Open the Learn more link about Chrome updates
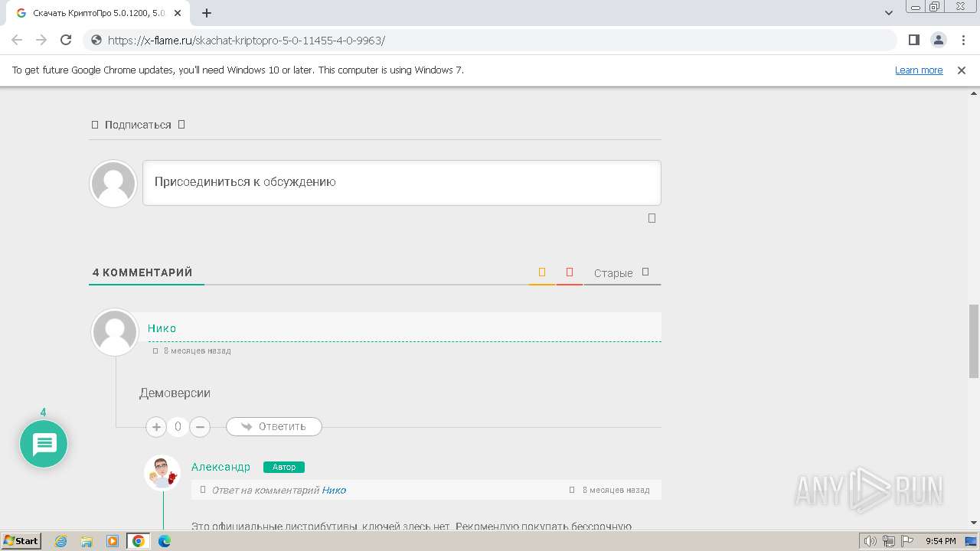This screenshot has width=980, height=551. 919,70
